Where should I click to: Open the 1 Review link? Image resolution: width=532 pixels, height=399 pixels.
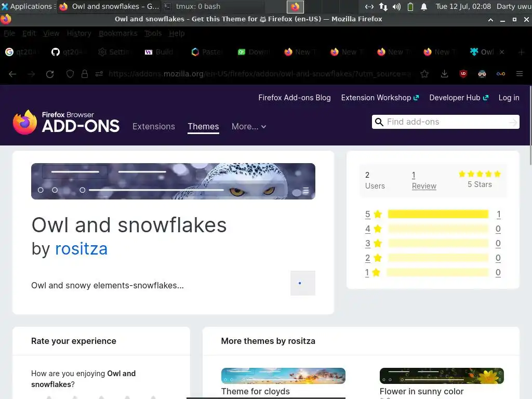(424, 180)
